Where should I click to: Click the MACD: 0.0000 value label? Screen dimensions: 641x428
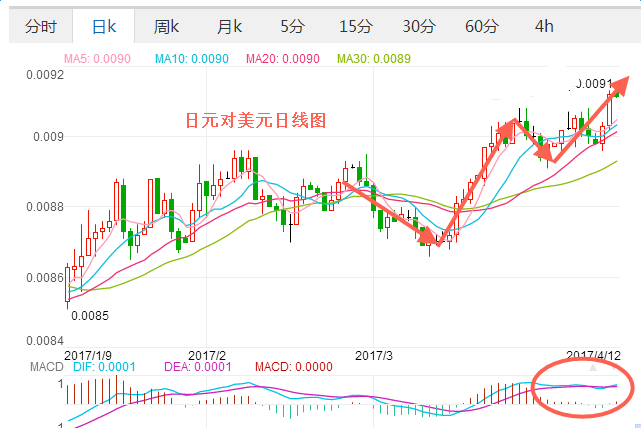[294, 366]
